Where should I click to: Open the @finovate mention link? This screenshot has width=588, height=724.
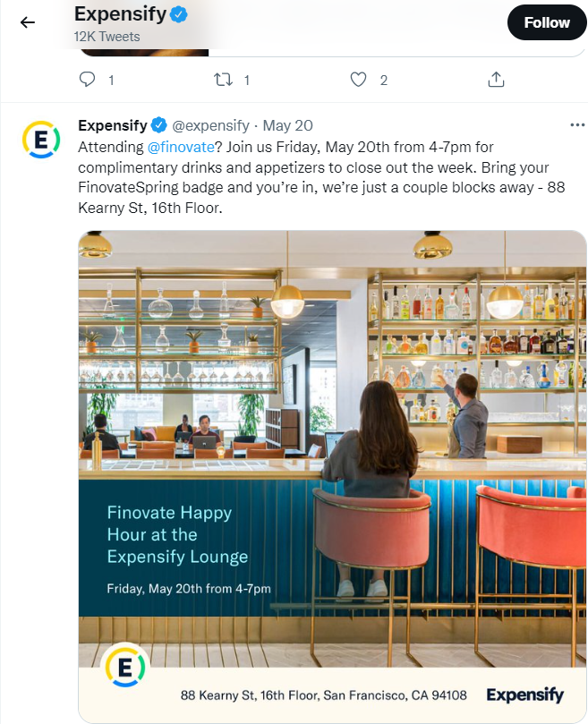(x=181, y=146)
